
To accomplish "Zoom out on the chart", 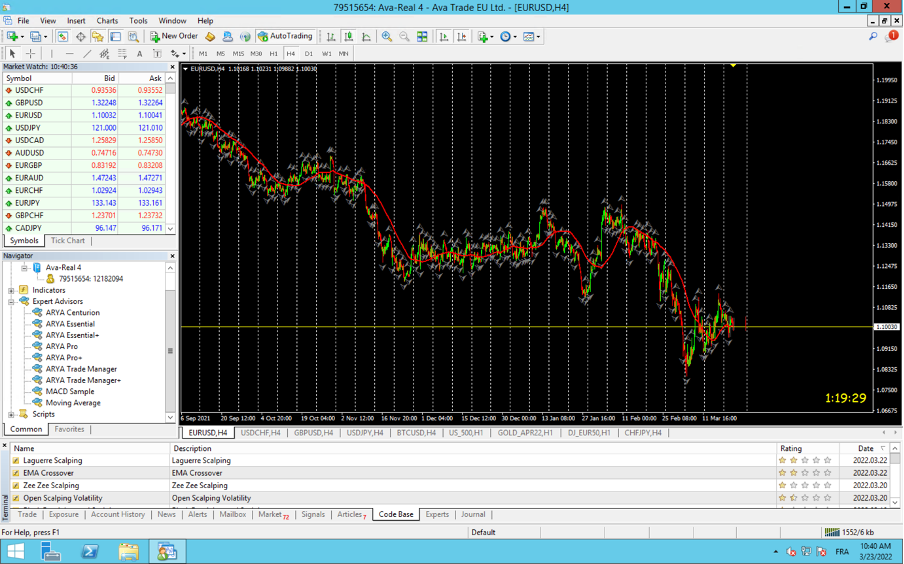I will coord(404,36).
